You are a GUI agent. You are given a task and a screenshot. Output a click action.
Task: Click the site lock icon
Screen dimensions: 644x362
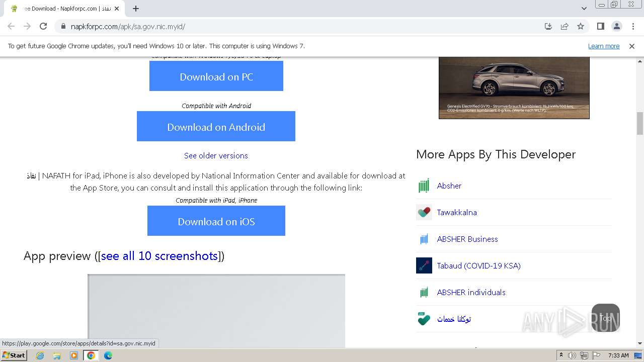63,27
